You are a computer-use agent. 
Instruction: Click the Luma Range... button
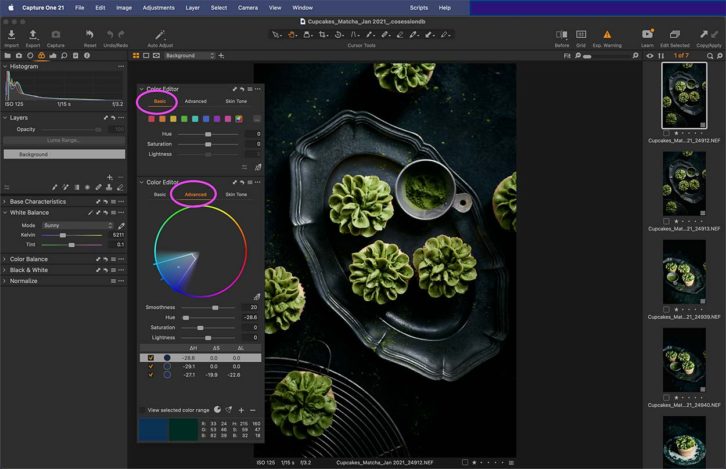(x=64, y=140)
